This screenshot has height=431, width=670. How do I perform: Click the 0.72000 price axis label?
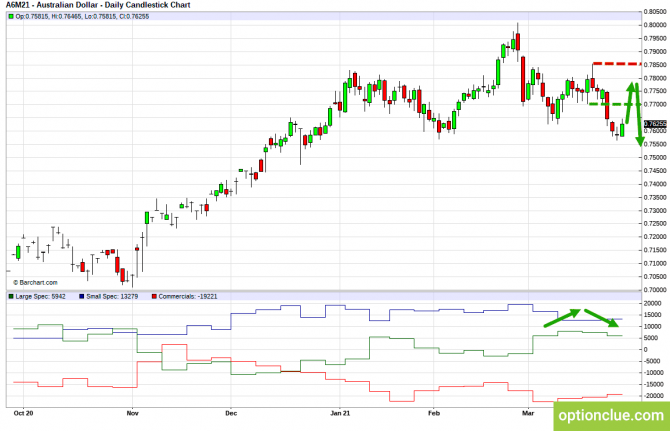tap(655, 237)
